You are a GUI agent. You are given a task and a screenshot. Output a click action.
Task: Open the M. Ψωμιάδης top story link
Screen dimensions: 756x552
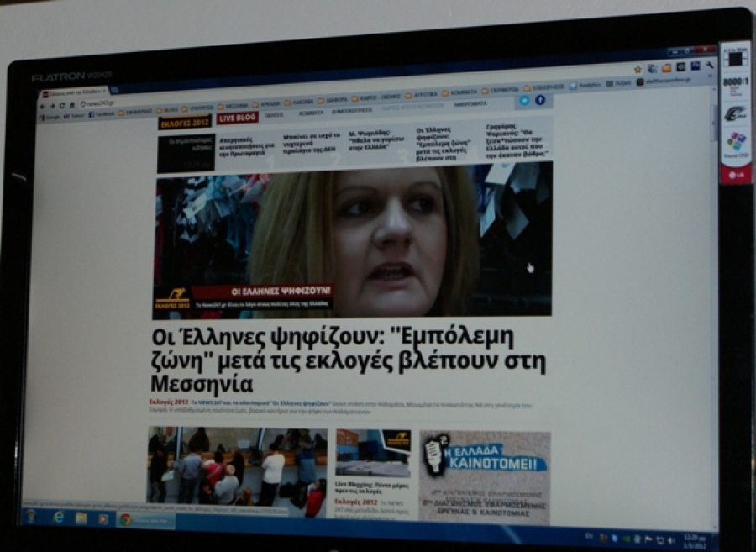click(368, 139)
